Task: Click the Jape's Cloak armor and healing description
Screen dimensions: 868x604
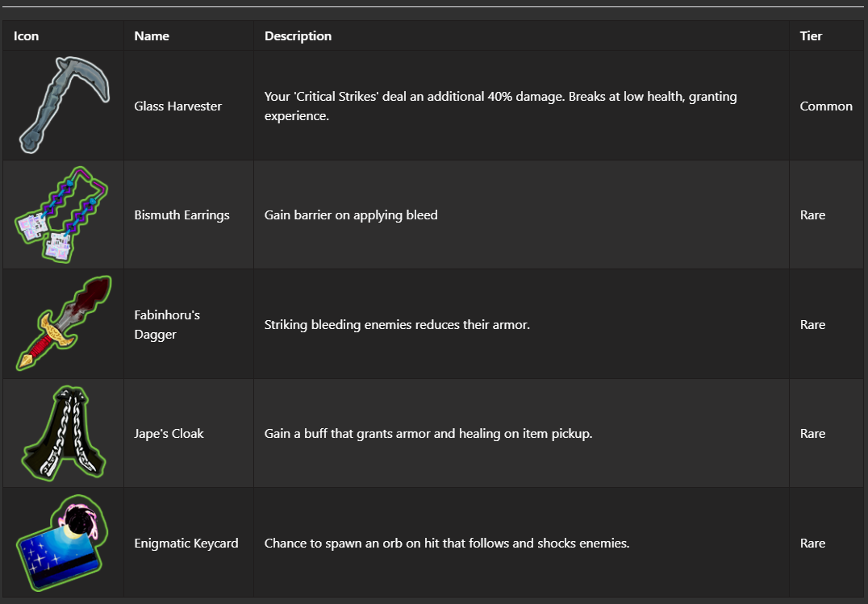Action: click(x=428, y=434)
